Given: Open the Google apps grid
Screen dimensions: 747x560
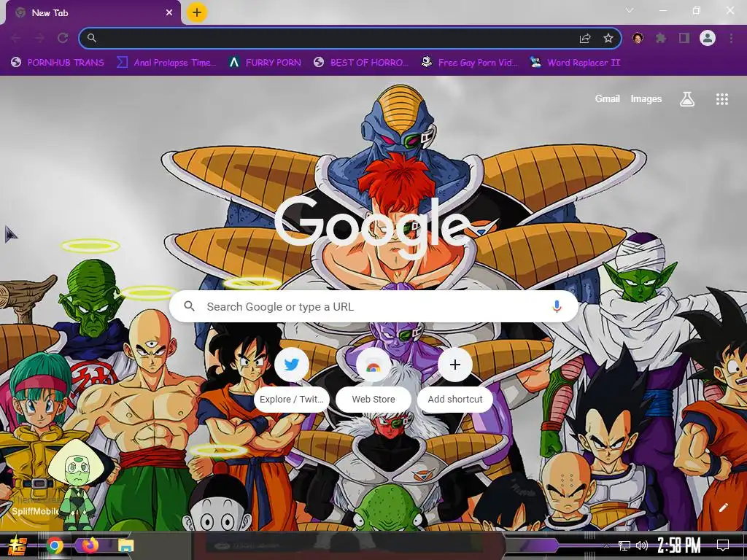Looking at the screenshot, I should [721, 99].
